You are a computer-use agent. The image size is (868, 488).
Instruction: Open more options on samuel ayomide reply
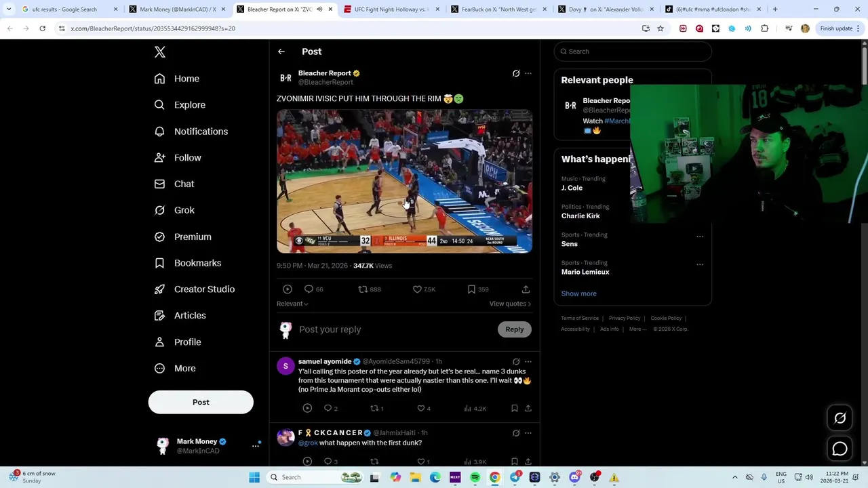[x=528, y=362]
